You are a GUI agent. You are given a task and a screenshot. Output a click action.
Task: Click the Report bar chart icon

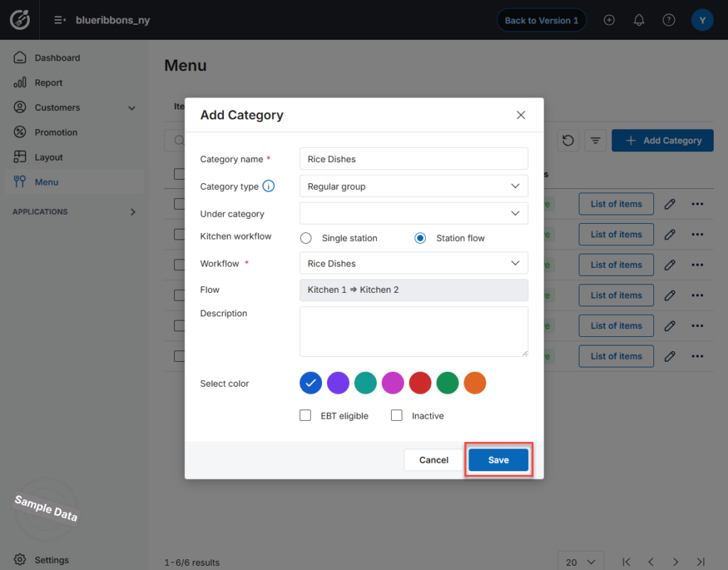coord(20,82)
